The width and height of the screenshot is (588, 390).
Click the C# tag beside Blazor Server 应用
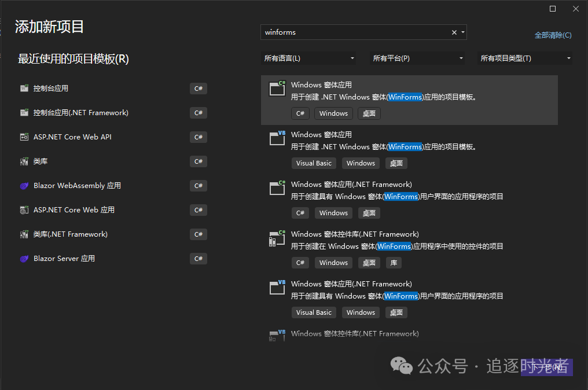199,259
